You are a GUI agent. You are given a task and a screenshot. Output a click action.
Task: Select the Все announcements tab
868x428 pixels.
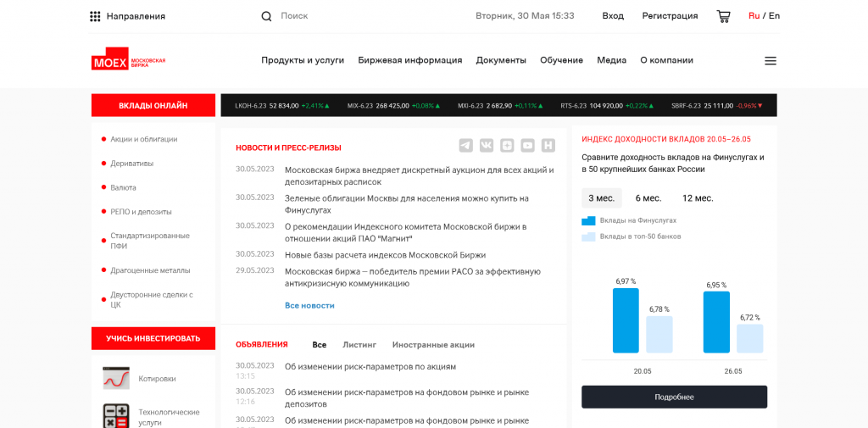coord(320,344)
